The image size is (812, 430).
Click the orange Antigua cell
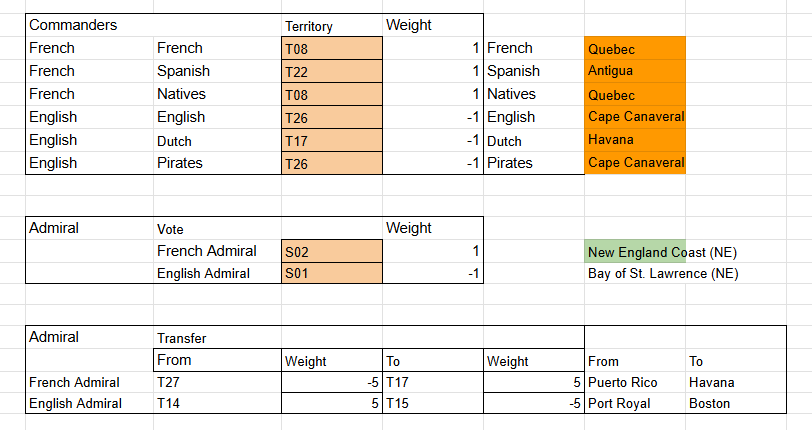(x=635, y=71)
